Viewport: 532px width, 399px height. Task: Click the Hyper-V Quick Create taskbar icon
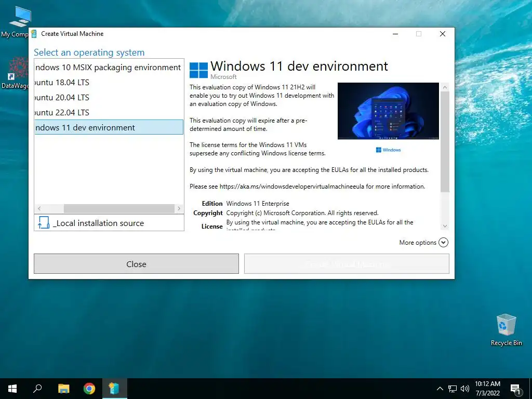pyautogui.click(x=114, y=389)
